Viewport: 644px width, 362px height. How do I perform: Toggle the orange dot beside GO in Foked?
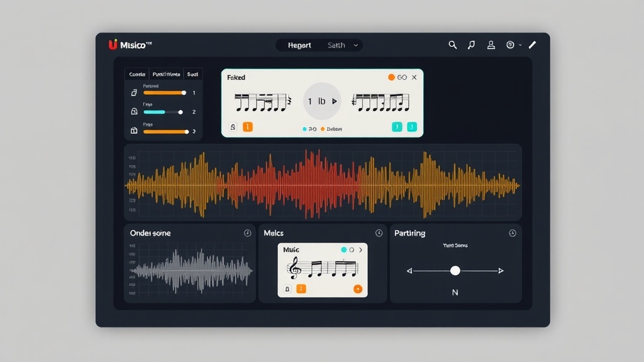click(x=391, y=77)
